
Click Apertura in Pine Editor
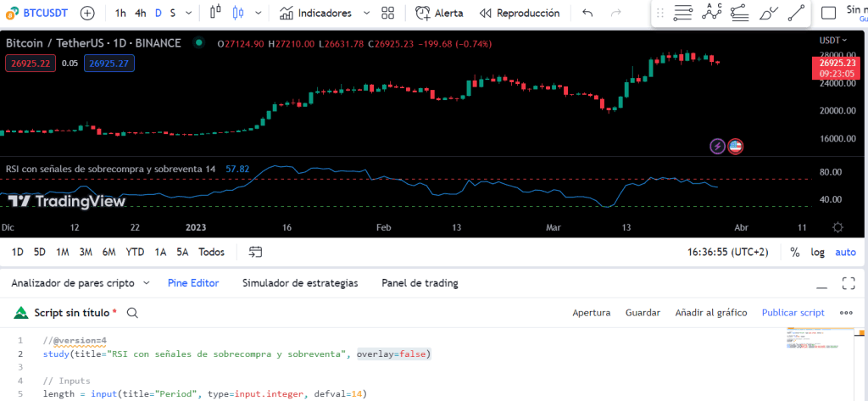pos(592,313)
